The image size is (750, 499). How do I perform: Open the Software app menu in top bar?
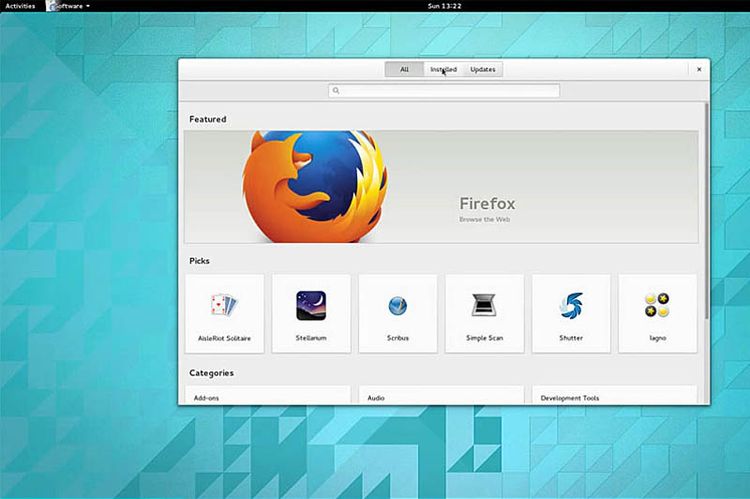(67, 6)
